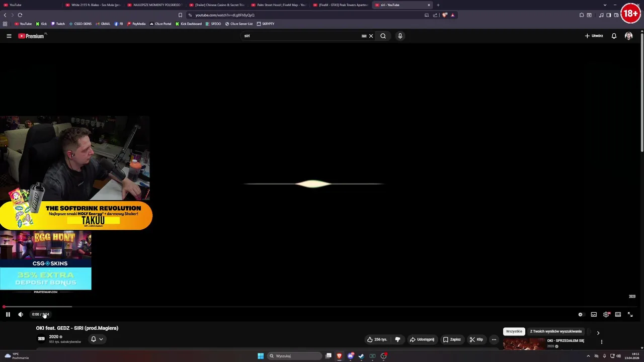
Task: Switch to 'Palm Street Hood' tab
Action: 278,5
